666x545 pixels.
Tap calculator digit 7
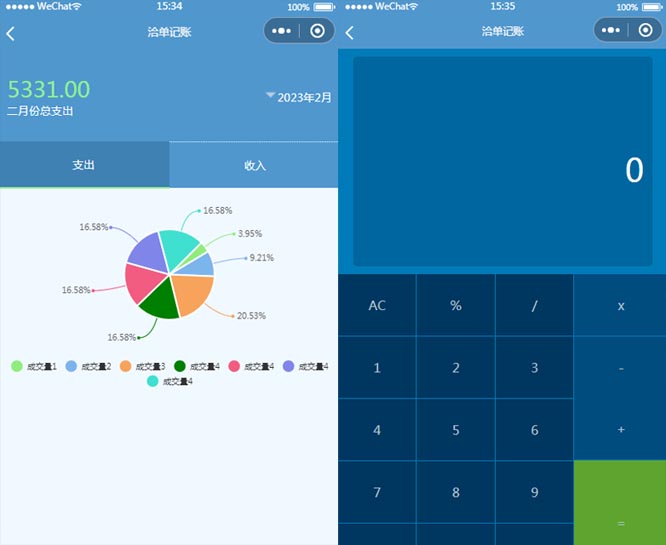click(x=377, y=492)
